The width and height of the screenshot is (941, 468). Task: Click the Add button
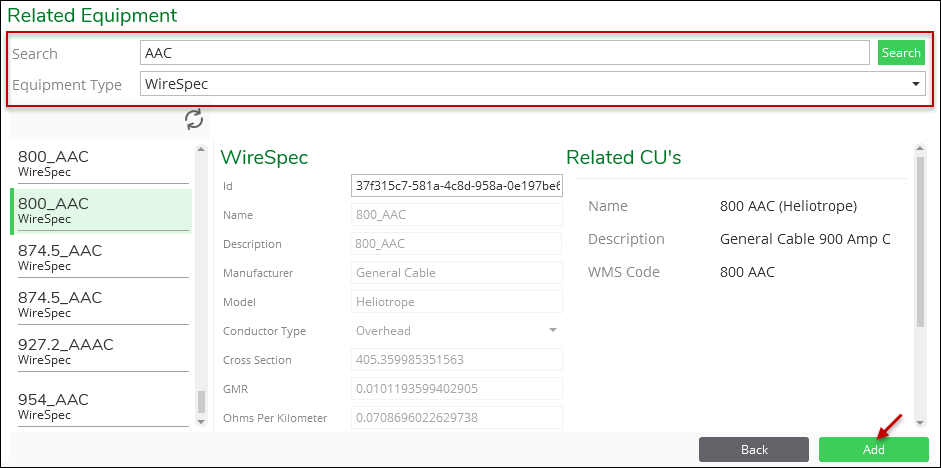point(874,449)
